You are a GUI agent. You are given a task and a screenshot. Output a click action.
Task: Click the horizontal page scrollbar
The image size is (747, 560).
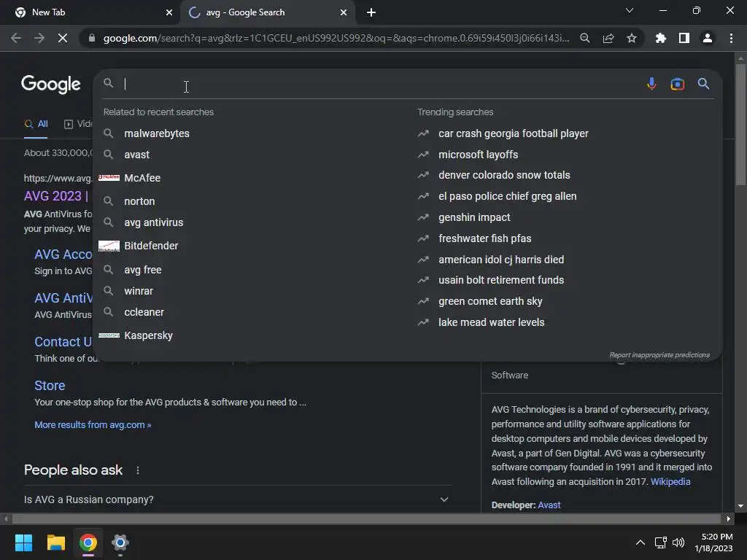pyautogui.click(x=366, y=518)
